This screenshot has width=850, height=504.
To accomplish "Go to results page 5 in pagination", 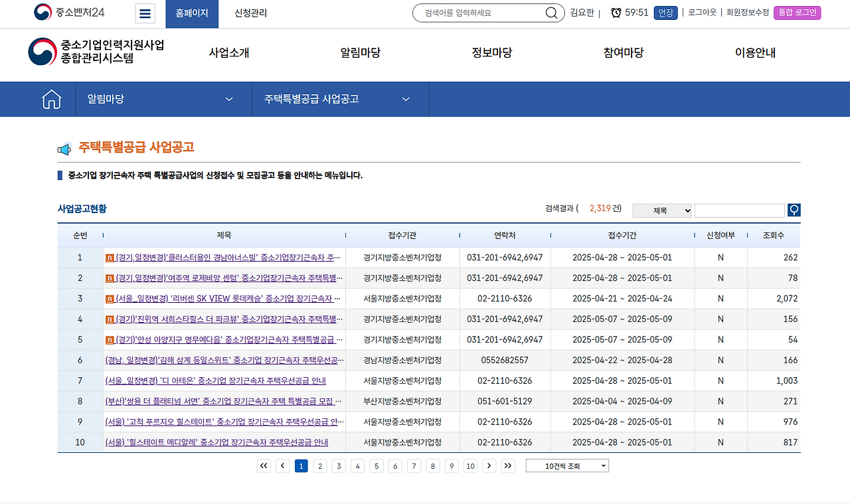I will (377, 465).
